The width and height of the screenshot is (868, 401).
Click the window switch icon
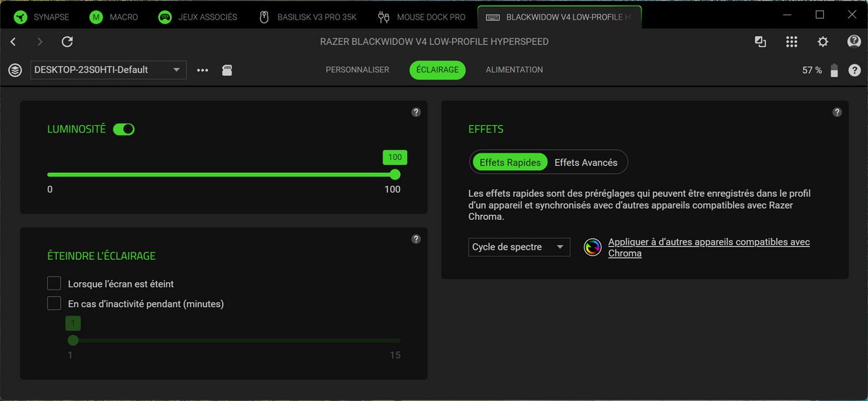click(x=760, y=42)
